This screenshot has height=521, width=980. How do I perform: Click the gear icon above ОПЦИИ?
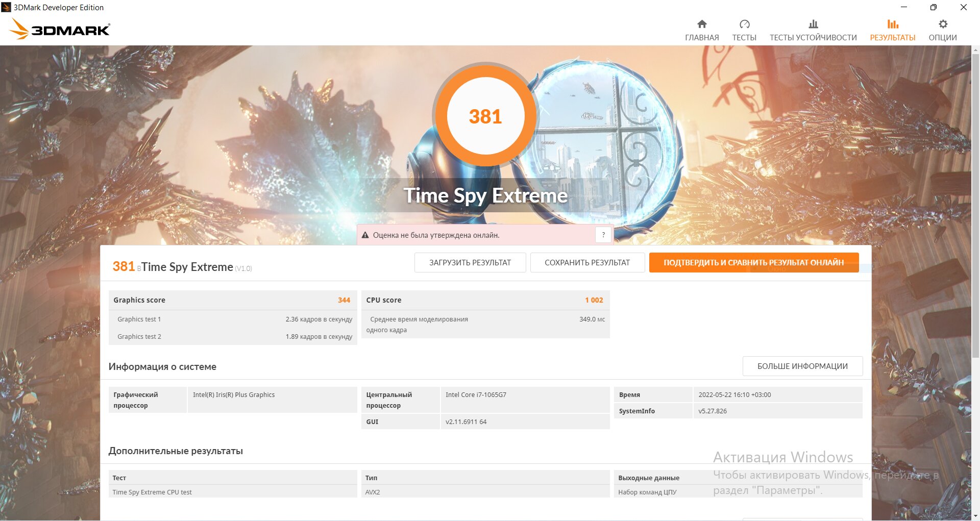(x=943, y=24)
